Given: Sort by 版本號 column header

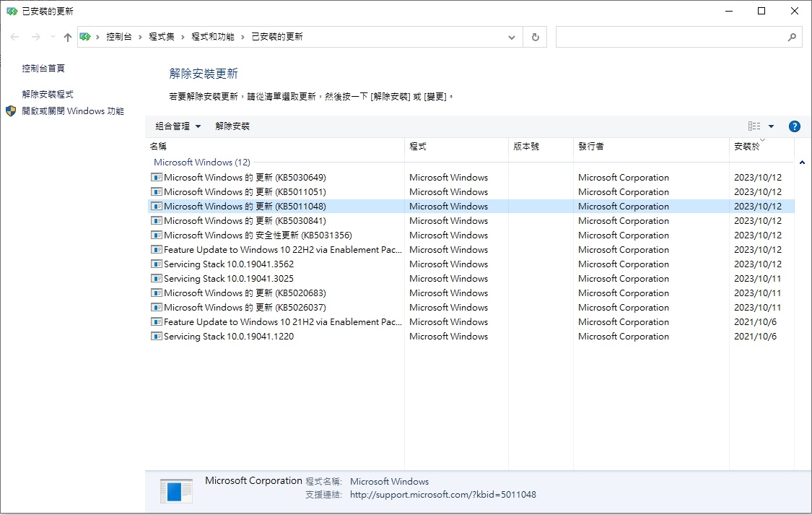Looking at the screenshot, I should (541, 147).
